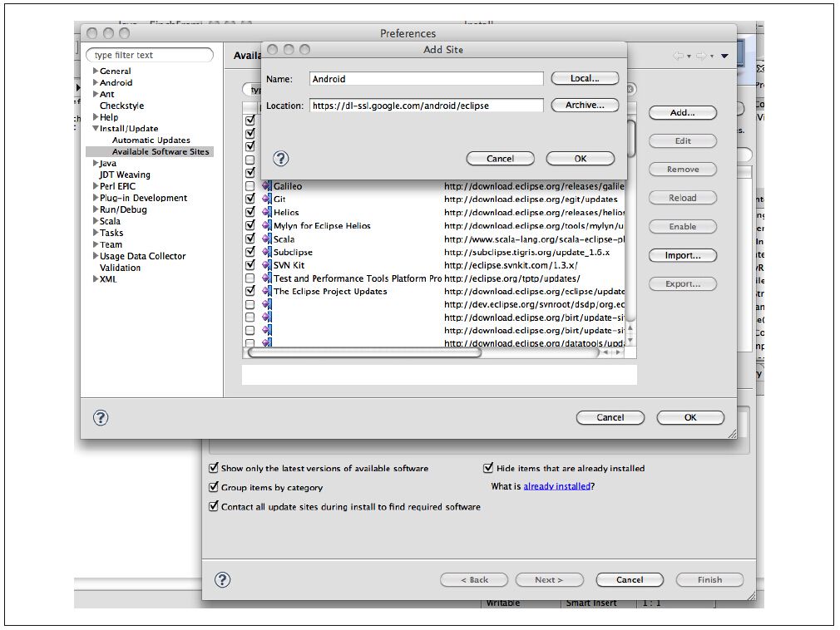Disable the Mylyn for Eclipse Helios site
Image resolution: width=840 pixels, height=630 pixels.
pos(250,225)
